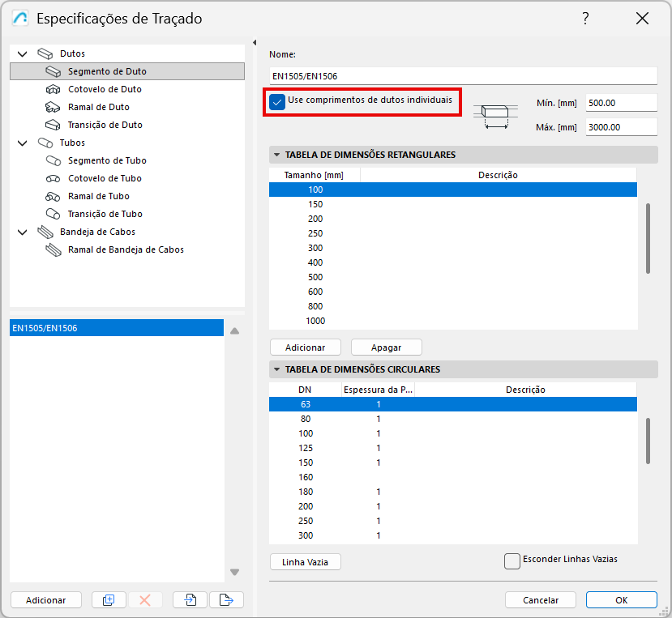Select rectangular size 150 row

(x=453, y=204)
